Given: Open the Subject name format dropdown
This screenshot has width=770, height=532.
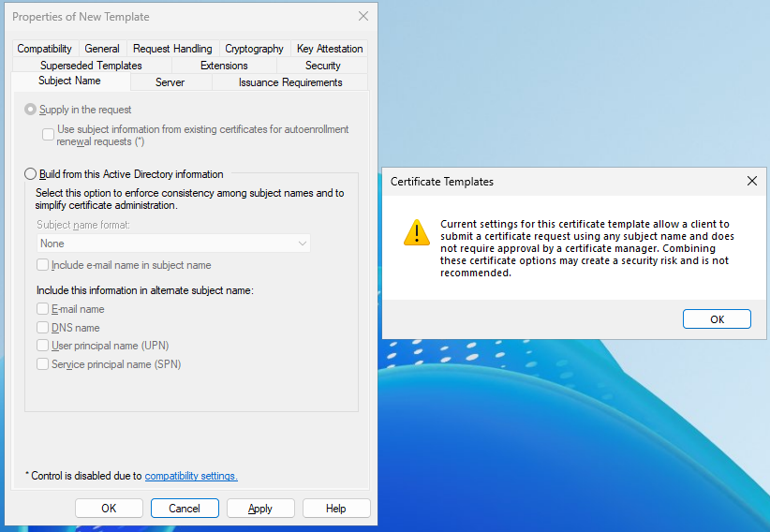Looking at the screenshot, I should click(x=173, y=244).
